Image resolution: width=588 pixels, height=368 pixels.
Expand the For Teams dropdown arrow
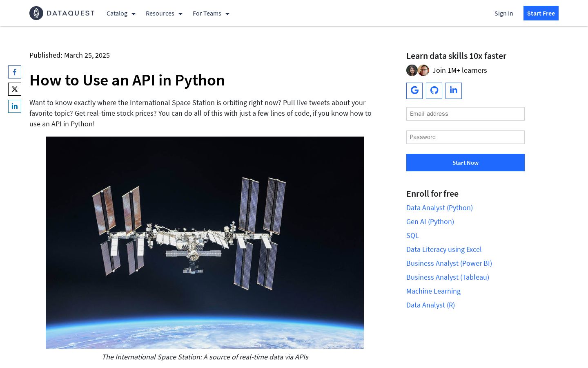(227, 14)
